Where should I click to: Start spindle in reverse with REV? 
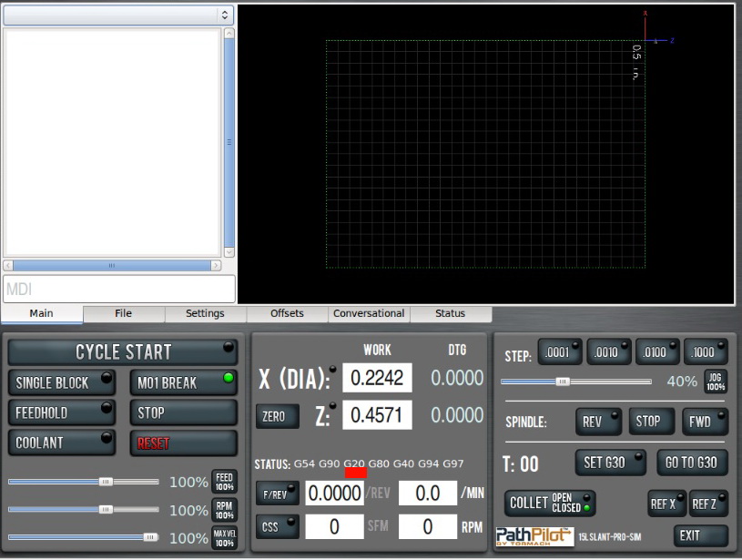click(599, 422)
